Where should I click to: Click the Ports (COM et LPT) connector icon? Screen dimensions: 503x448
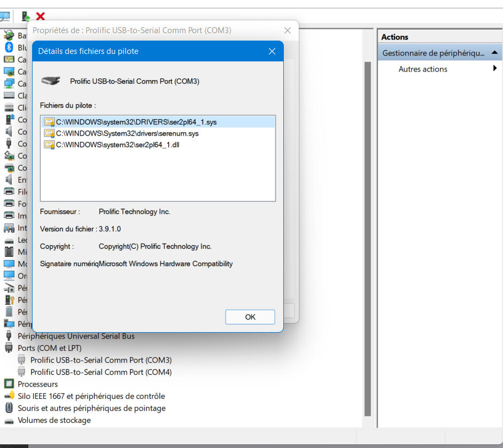[x=9, y=348]
